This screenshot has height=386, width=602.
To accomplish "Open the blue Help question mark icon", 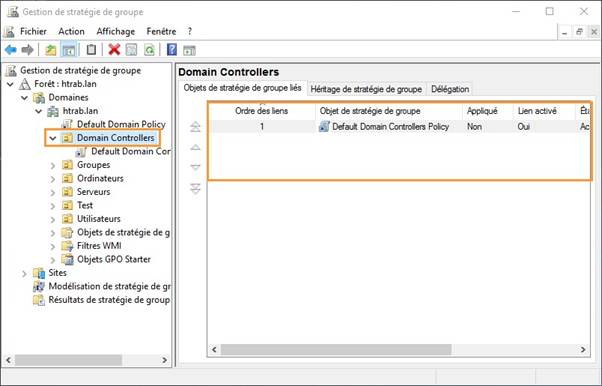I will (x=172, y=50).
